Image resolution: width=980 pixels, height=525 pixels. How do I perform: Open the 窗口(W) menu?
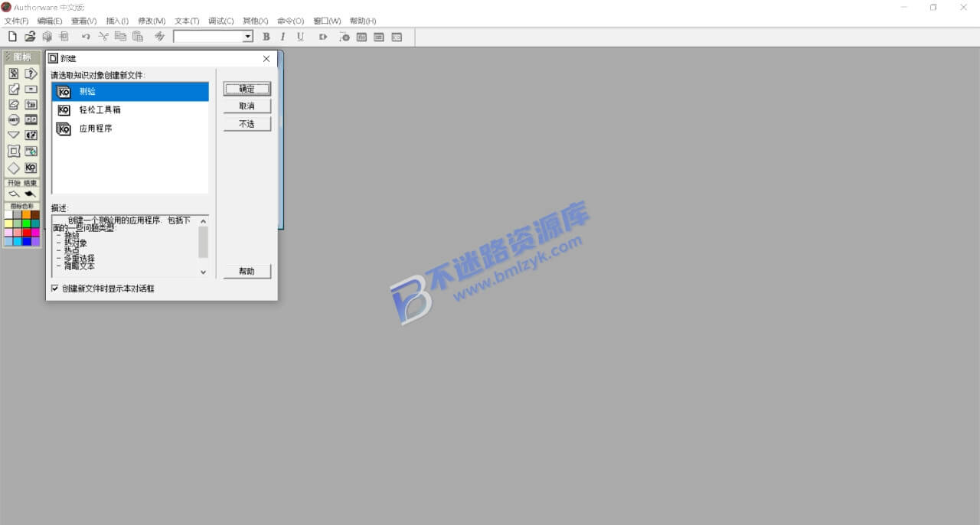(327, 21)
